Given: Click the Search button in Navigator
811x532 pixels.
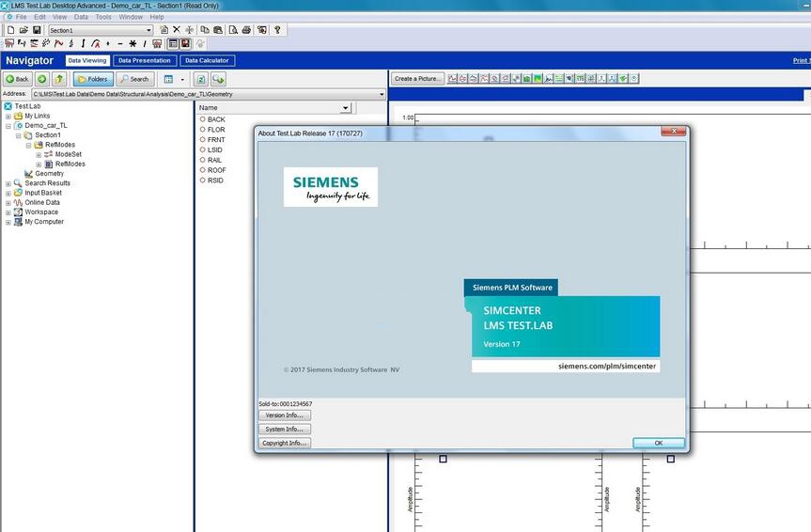Looking at the screenshot, I should tap(135, 79).
